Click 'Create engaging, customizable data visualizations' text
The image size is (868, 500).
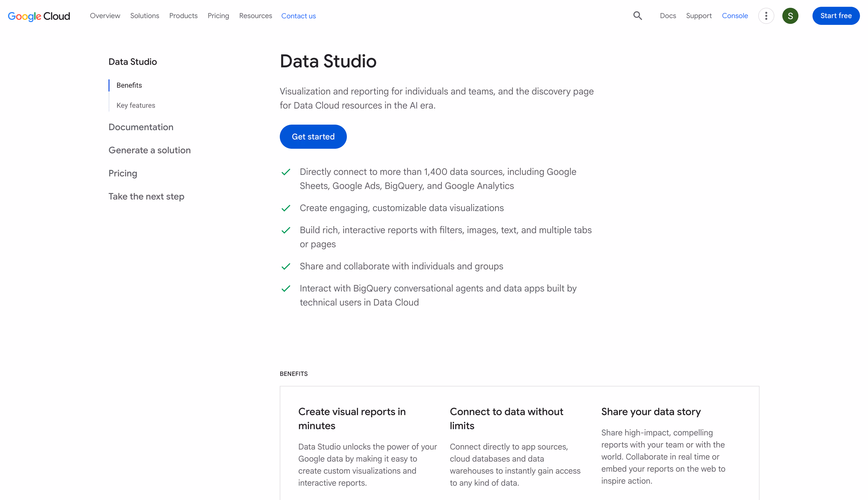coord(402,208)
